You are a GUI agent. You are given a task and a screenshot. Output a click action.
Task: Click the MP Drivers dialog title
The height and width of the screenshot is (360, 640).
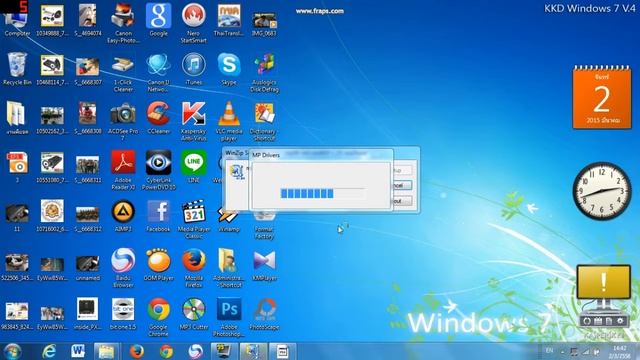pos(266,155)
